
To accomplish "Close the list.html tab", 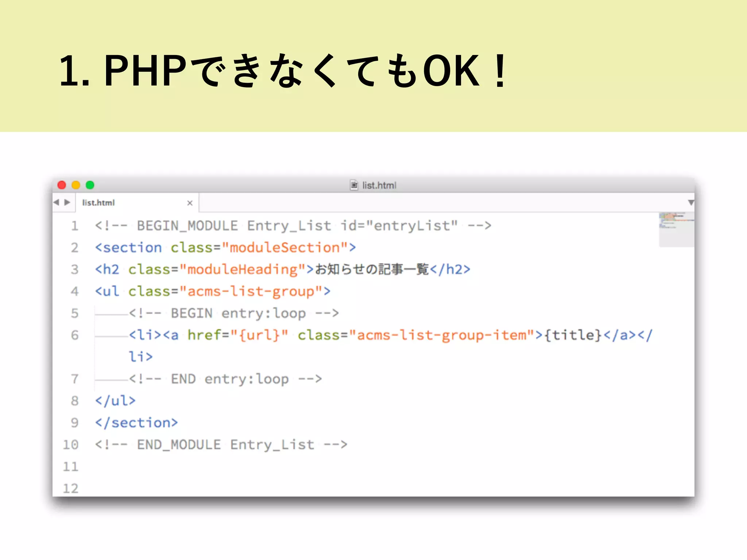I will tap(190, 203).
